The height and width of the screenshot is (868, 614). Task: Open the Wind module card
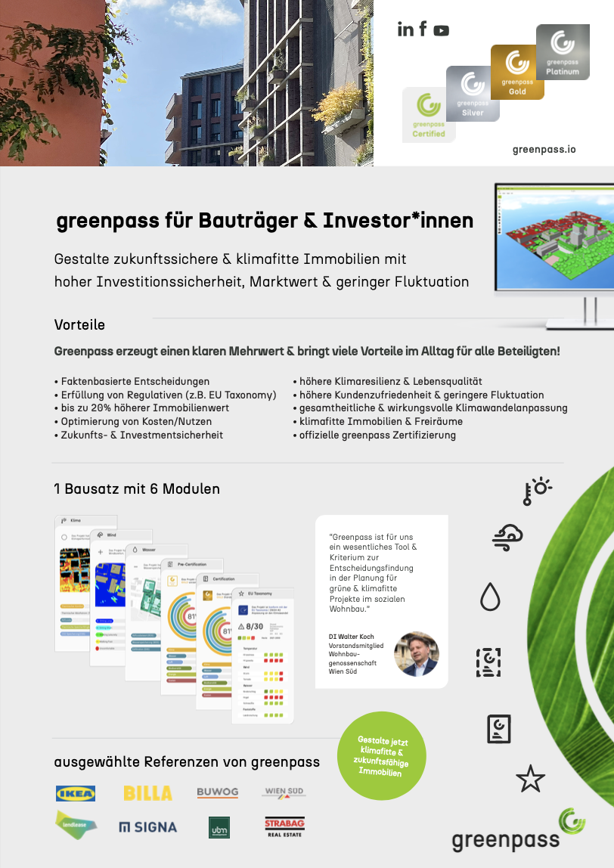coord(108,597)
